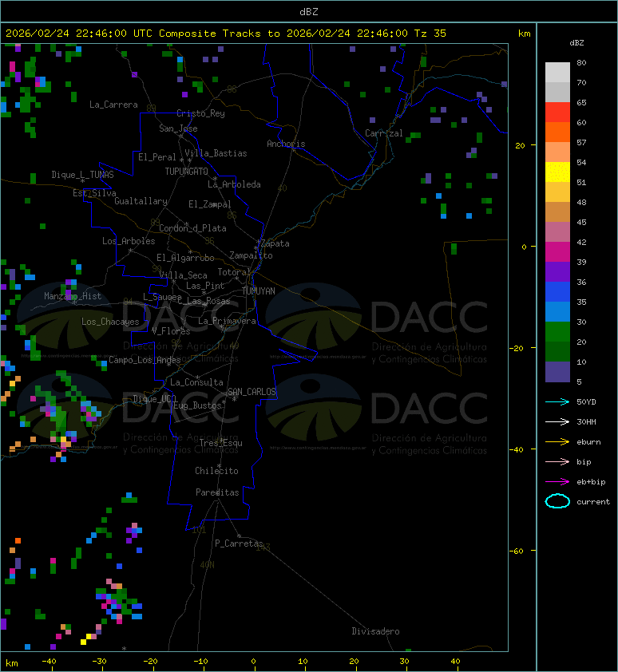The width and height of the screenshot is (618, 672).
Task: Select the 80 dBZ light gray swatch
Action: (557, 73)
